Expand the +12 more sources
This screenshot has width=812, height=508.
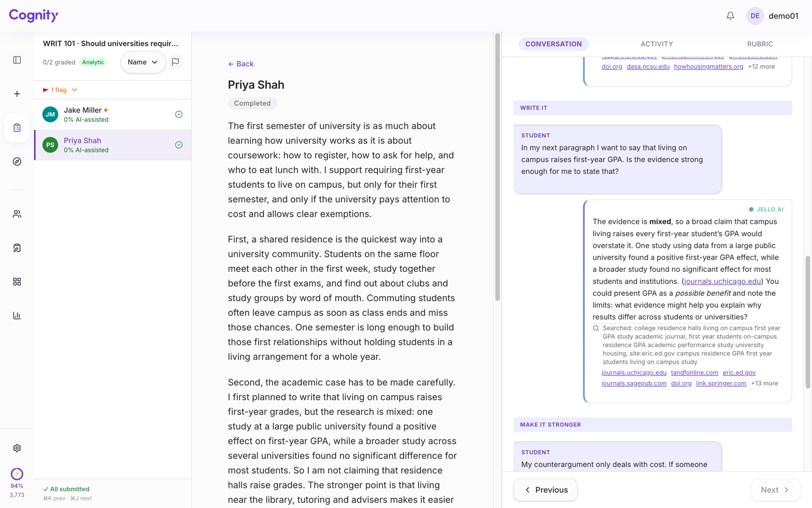coord(761,67)
